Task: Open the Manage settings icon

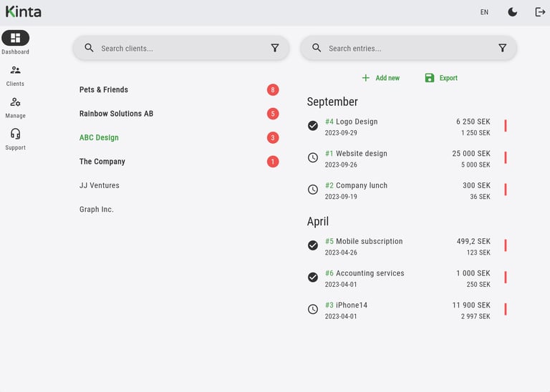Action: click(15, 102)
